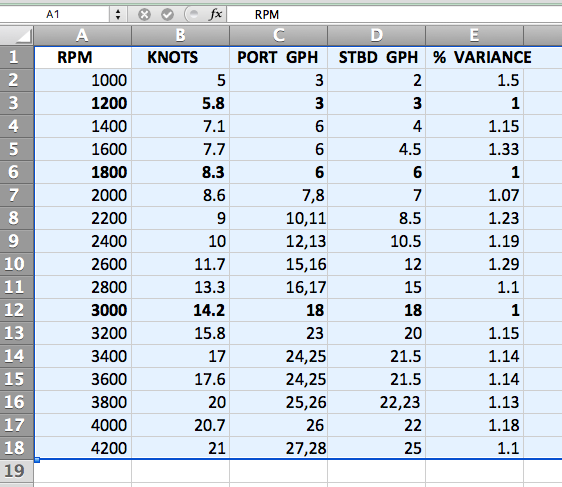Click the cell with value 4200
This screenshot has height=487, width=562.
(83, 448)
